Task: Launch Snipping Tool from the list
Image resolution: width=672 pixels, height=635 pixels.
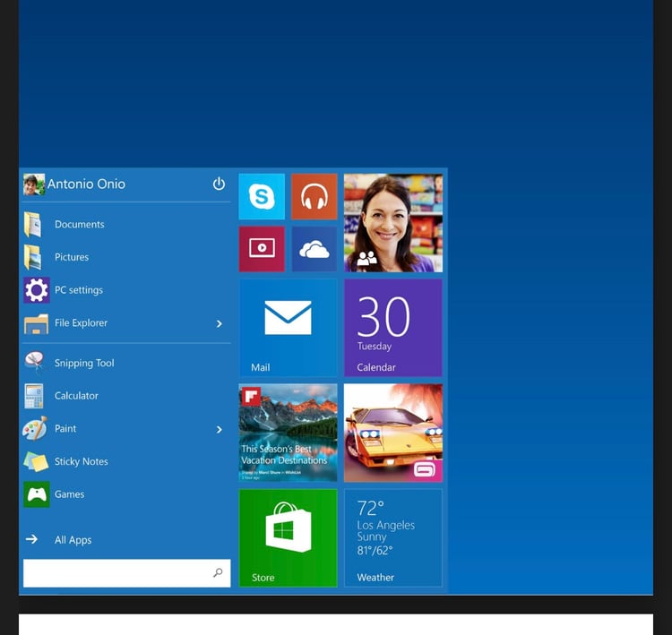Action: 126,363
